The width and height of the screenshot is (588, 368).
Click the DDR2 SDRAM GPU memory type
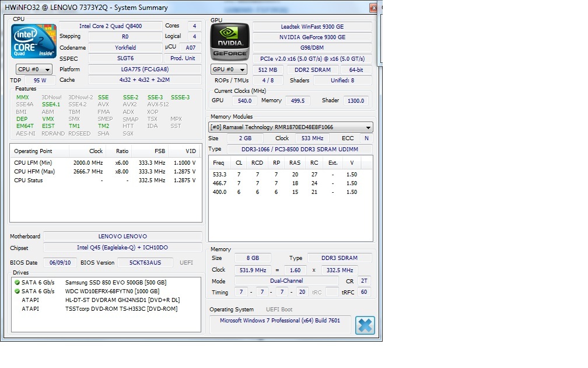(x=313, y=70)
